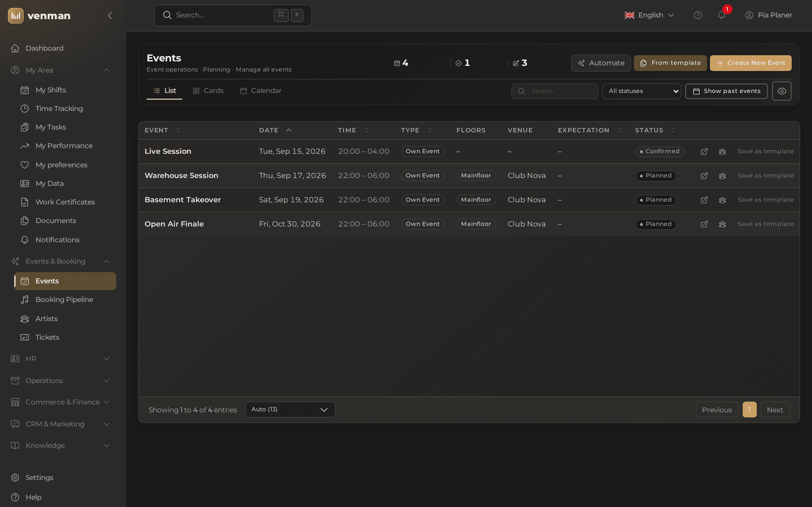Switch to the Cards view tab

[x=208, y=90]
